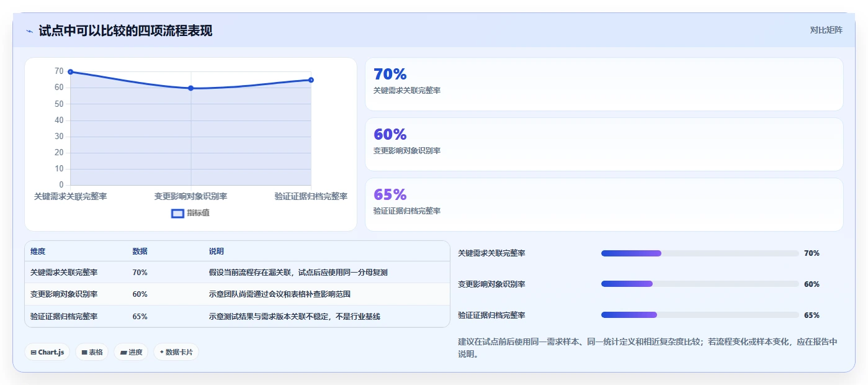Click the 对比矩阵 label in header
This screenshot has height=385, width=868.
pos(826,30)
